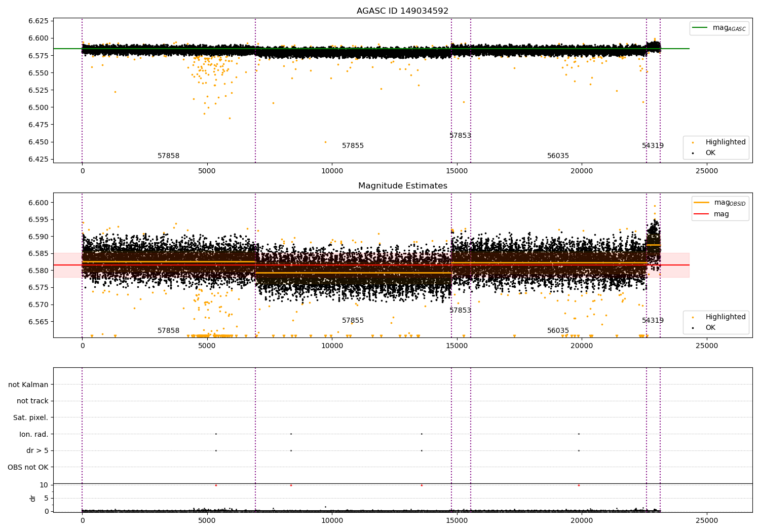This screenshot has width=760, height=532.
Task: Click x-axis tick 10000 in the AGASC plot
Action: 332,171
